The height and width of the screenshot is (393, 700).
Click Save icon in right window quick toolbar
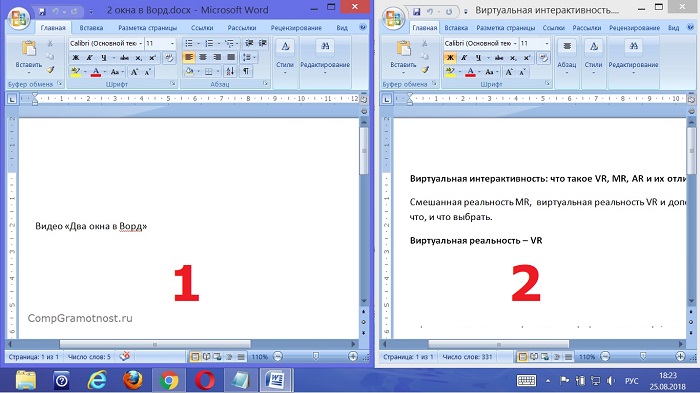point(416,11)
